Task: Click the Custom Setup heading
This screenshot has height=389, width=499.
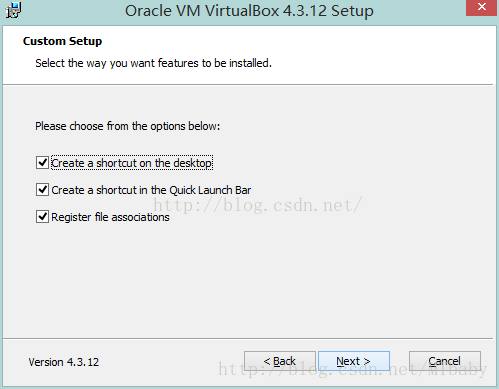Action: click(x=62, y=41)
